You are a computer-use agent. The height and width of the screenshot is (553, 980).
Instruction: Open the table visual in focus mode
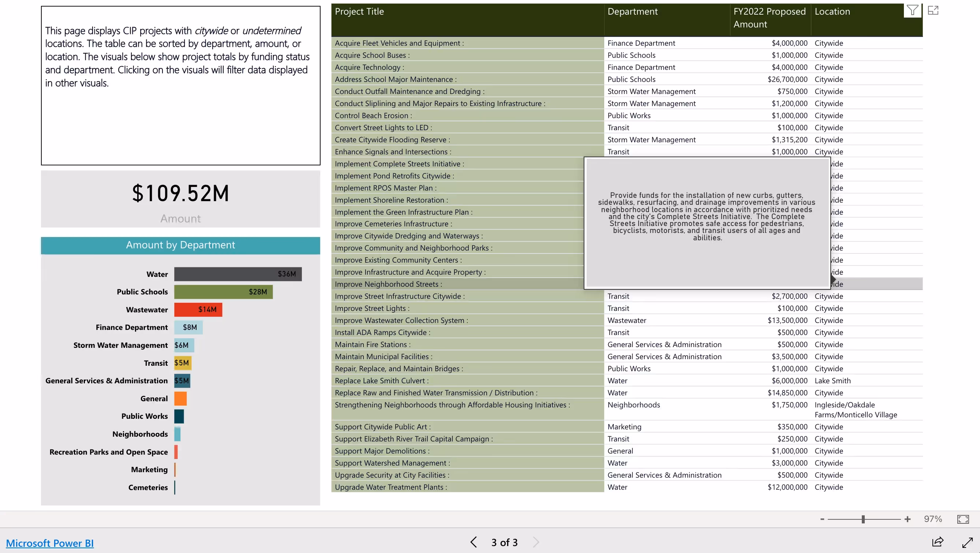tap(933, 10)
